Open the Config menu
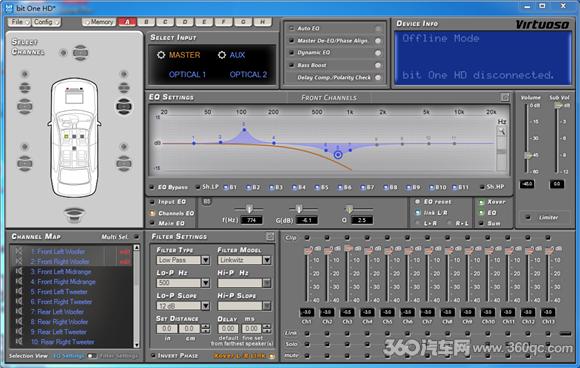The image size is (580, 368). tap(46, 22)
